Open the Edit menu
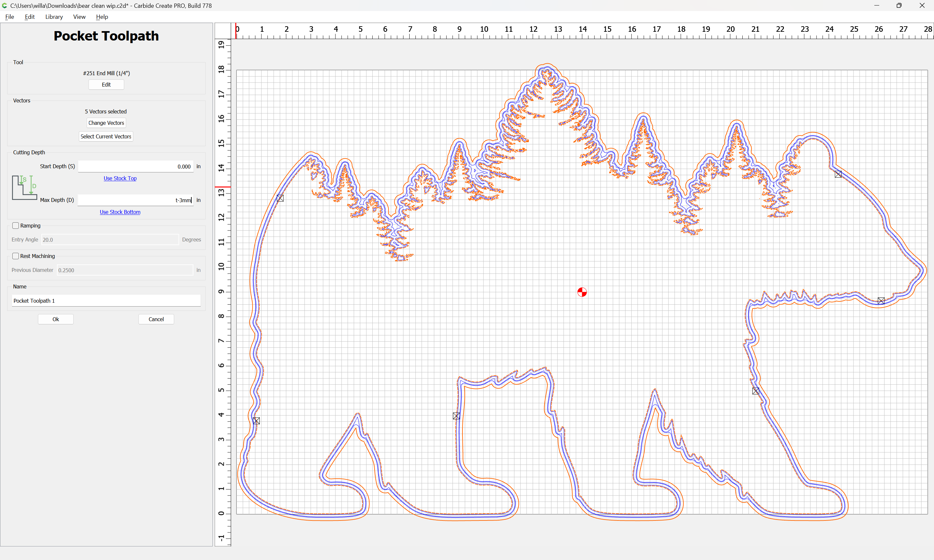Image resolution: width=934 pixels, height=560 pixels. (x=30, y=17)
